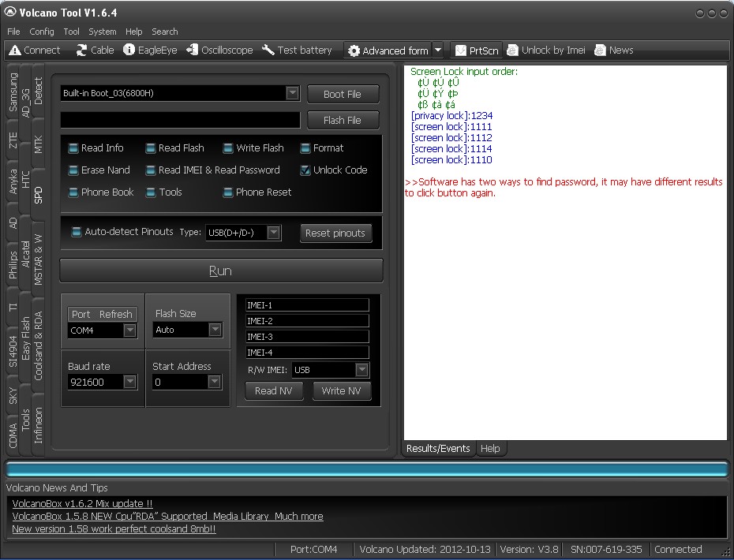
Task: Click the Reset pinouts button
Action: click(335, 233)
